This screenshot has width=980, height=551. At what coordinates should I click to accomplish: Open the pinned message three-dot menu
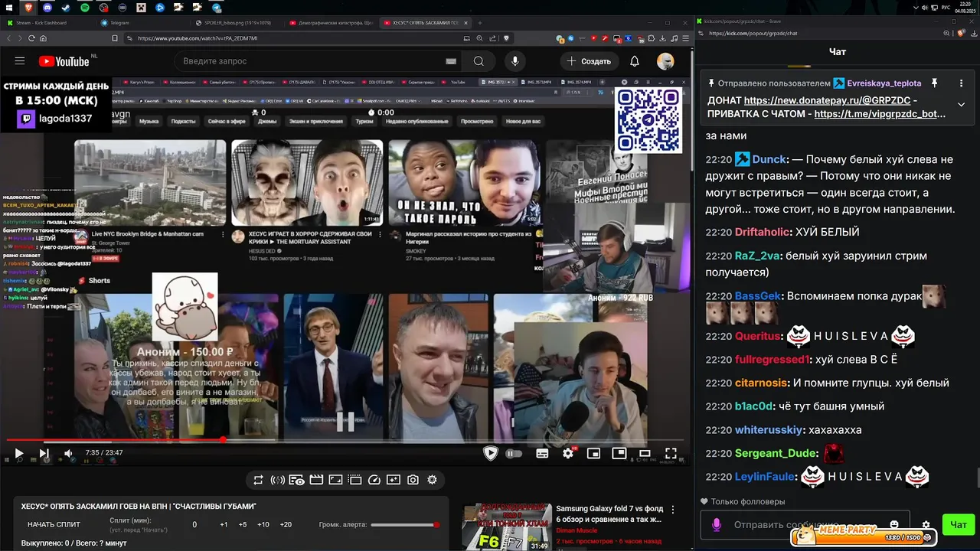point(961,83)
